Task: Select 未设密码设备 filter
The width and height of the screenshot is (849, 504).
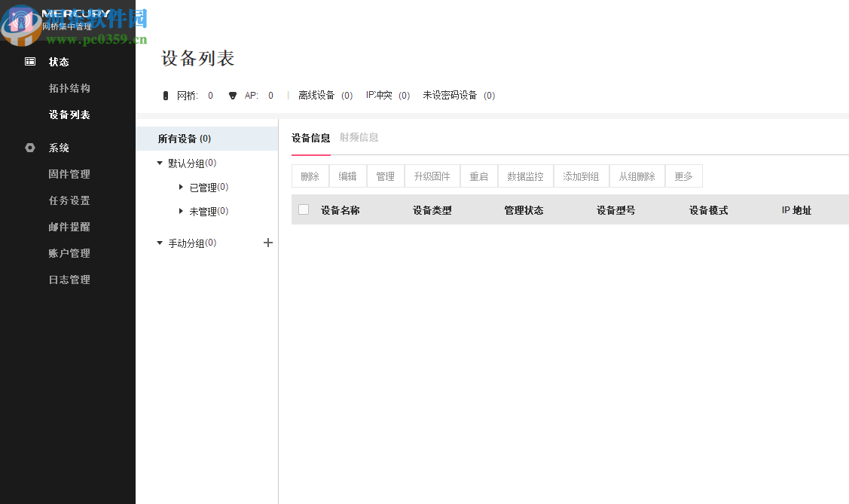Action: [460, 95]
